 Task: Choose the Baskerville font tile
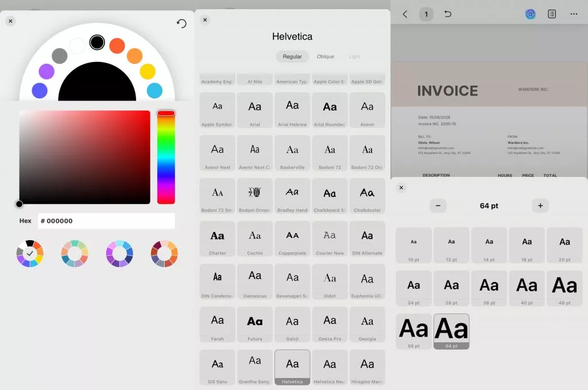click(x=292, y=153)
